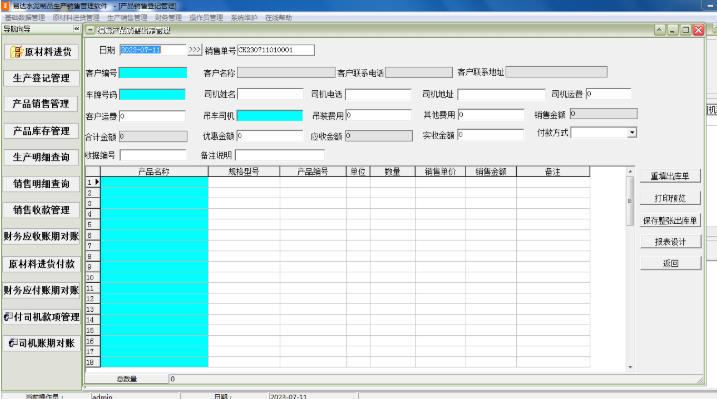
Task: Open 报表设计 report designer
Action: (670, 242)
